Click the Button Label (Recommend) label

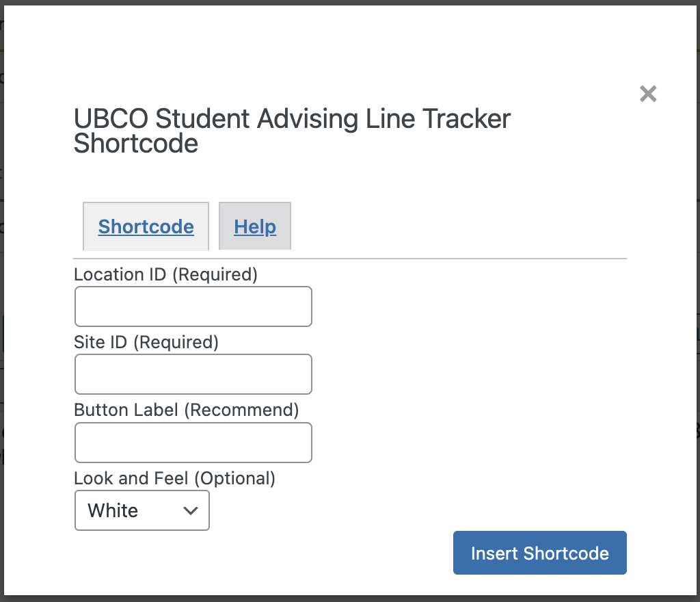[x=186, y=410]
